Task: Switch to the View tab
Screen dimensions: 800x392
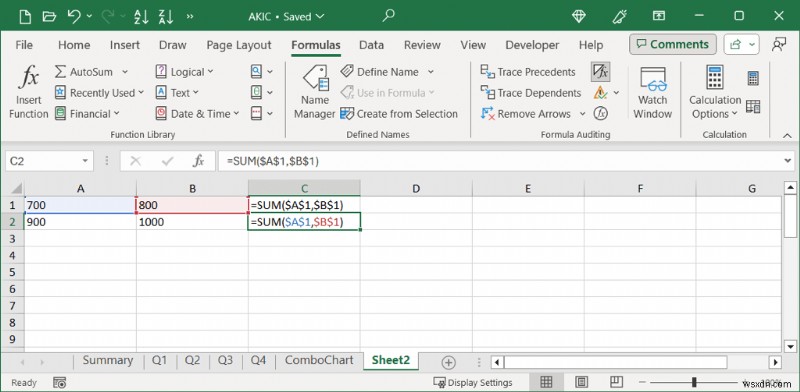Action: pos(473,45)
